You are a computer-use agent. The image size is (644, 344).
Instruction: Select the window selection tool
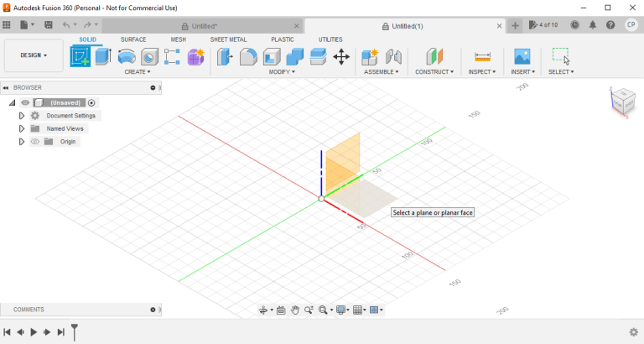(561, 56)
